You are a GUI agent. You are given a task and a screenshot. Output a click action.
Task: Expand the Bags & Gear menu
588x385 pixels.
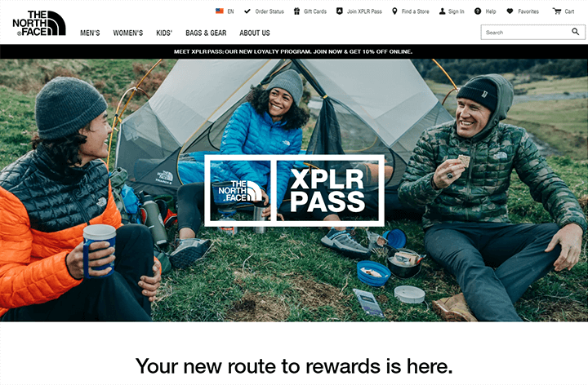point(206,33)
